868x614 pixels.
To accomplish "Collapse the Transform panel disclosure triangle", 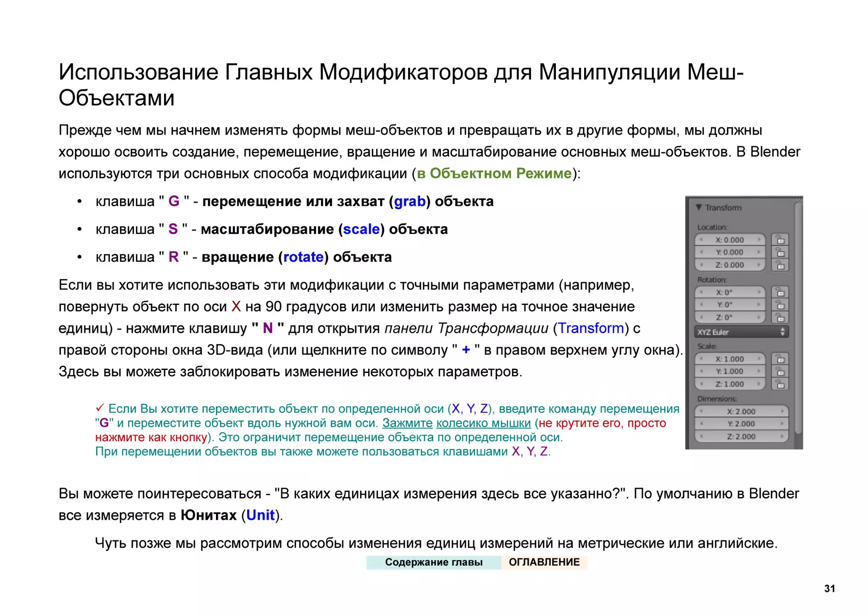I will tap(699, 207).
